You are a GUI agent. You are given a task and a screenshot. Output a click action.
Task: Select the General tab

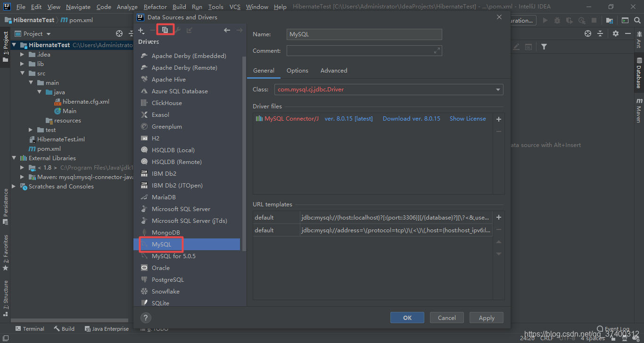click(264, 71)
